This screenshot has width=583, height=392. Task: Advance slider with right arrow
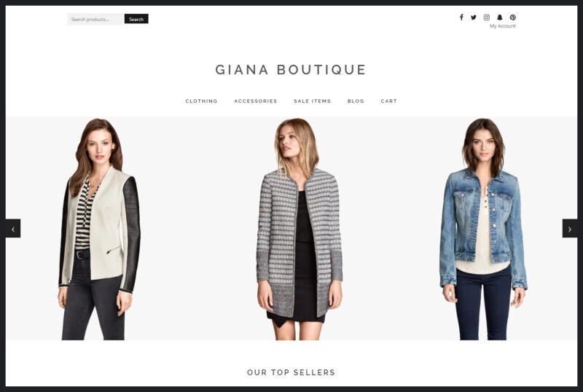click(570, 228)
